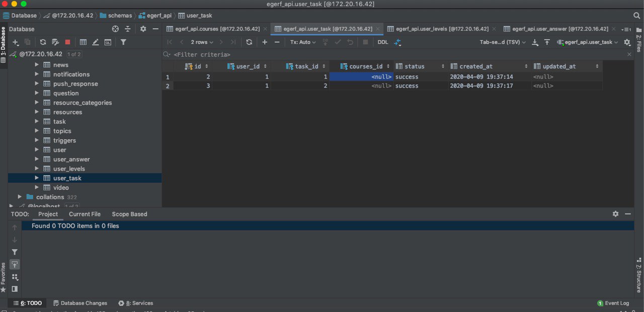
Task: Open the Tx: Auto transaction mode dropdown
Action: [303, 42]
